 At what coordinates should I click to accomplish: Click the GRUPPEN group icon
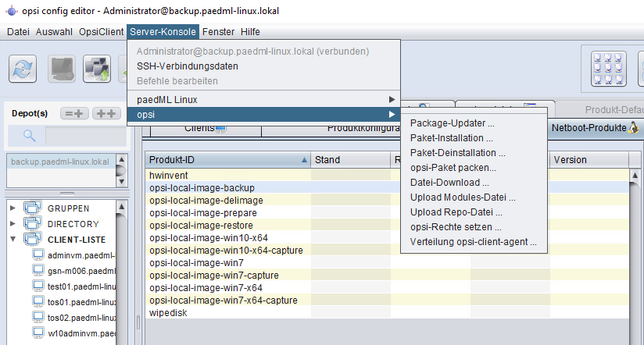click(x=33, y=208)
